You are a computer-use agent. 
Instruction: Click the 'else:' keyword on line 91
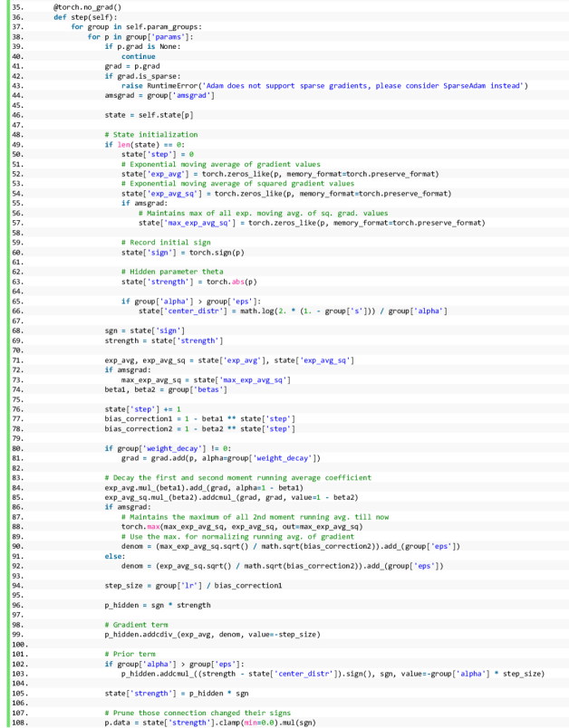coord(114,555)
